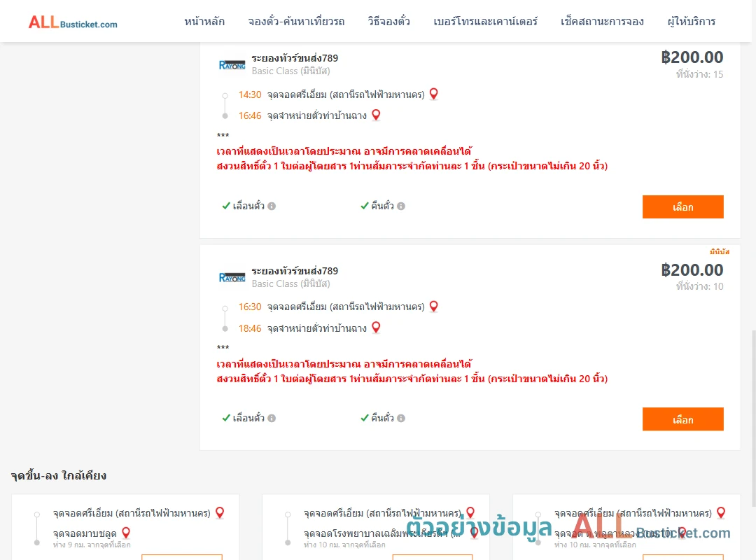Viewport: 756px width, 560px height.
Task: Show คืนตั๋ว info icon on 16:30 trip
Action: click(x=401, y=418)
